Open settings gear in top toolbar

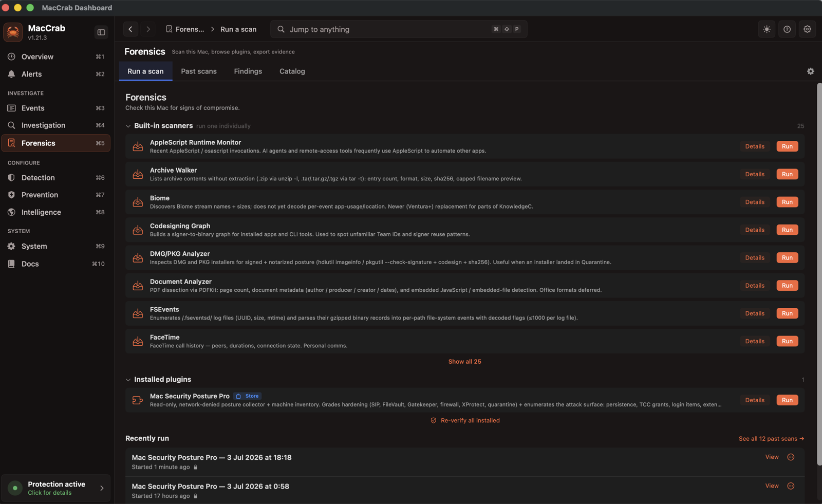807,29
